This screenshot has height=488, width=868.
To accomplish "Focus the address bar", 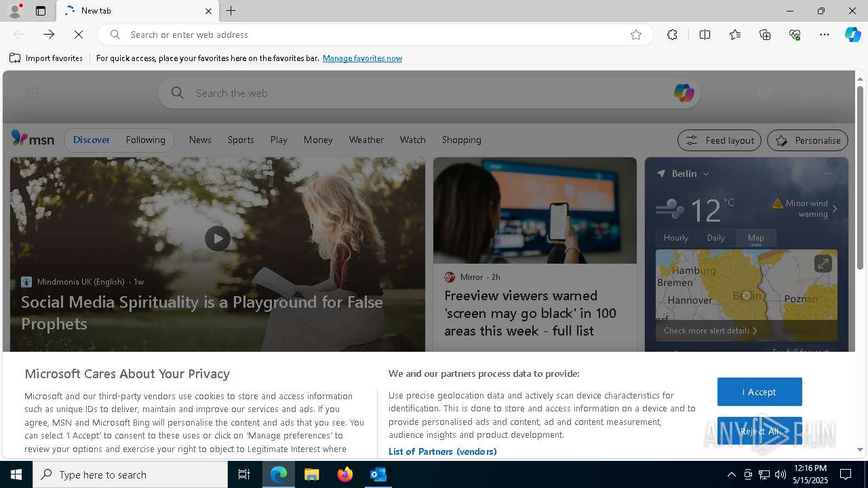I will (375, 35).
